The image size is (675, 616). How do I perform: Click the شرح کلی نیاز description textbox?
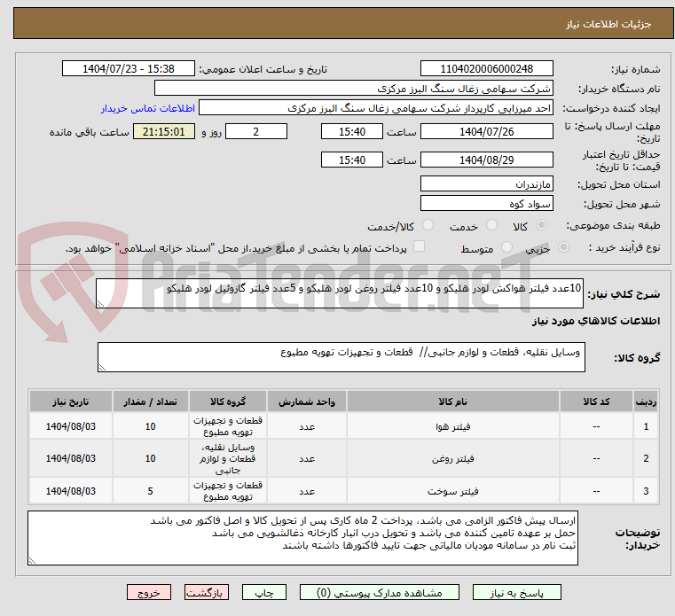(339, 293)
